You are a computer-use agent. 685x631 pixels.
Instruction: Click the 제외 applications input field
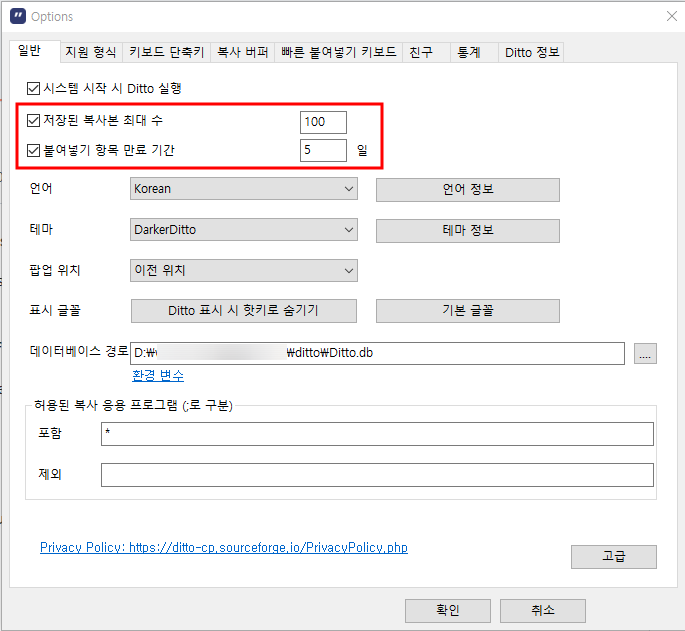tap(377, 475)
